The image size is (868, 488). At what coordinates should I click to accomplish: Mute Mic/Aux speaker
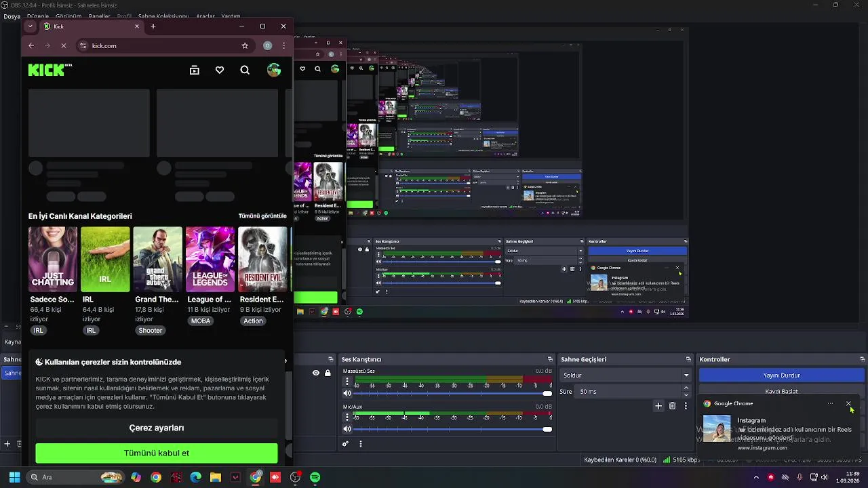click(347, 429)
